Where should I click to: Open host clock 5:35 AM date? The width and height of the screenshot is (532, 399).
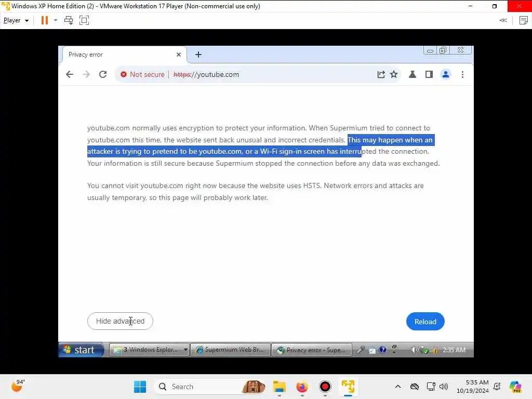point(473,387)
